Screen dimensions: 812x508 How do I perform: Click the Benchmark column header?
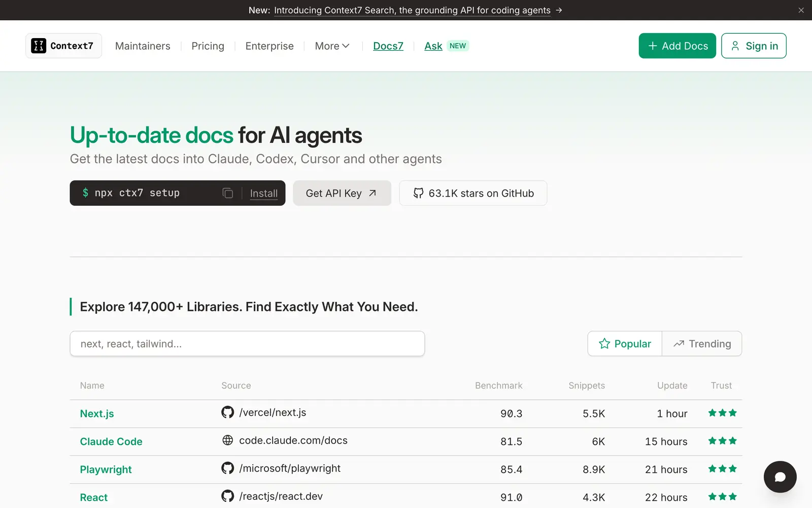(498, 386)
